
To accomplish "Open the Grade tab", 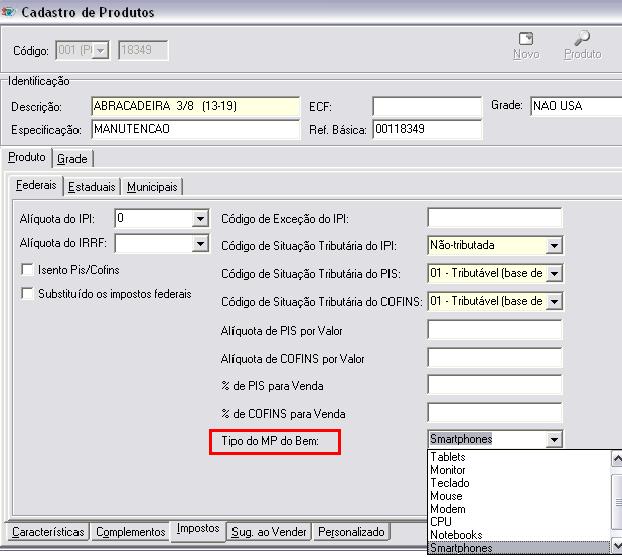I will point(72,158).
